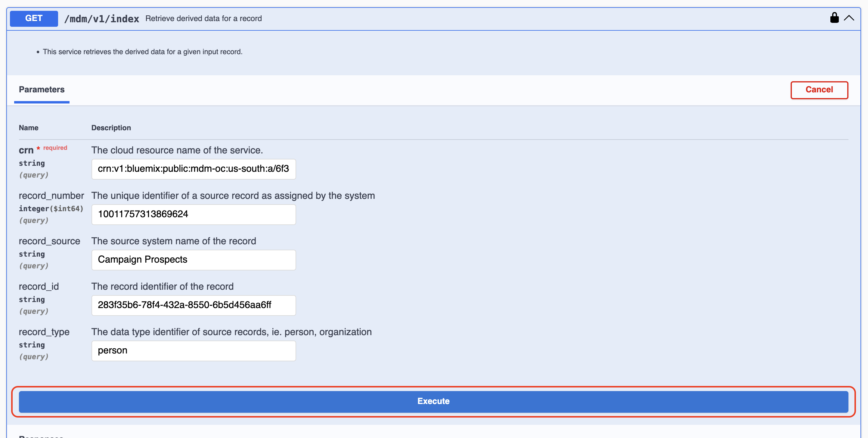The width and height of the screenshot is (868, 438).
Task: Click the person record_type field
Action: click(194, 350)
